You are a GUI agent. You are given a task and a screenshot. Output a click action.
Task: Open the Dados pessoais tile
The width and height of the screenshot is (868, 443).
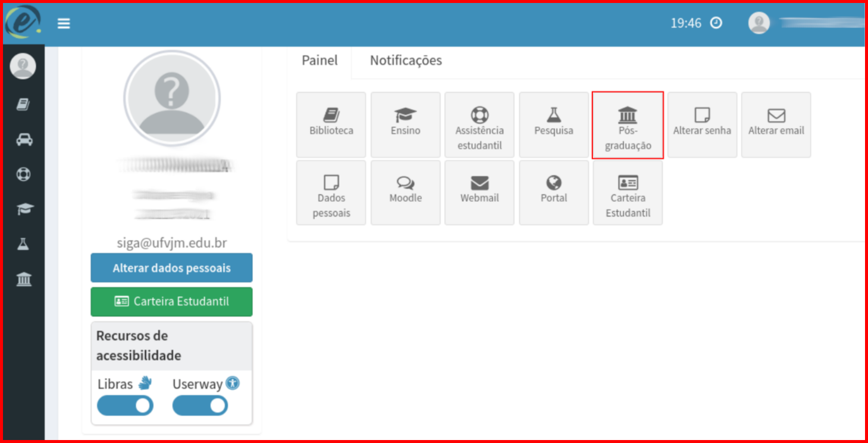(x=331, y=192)
